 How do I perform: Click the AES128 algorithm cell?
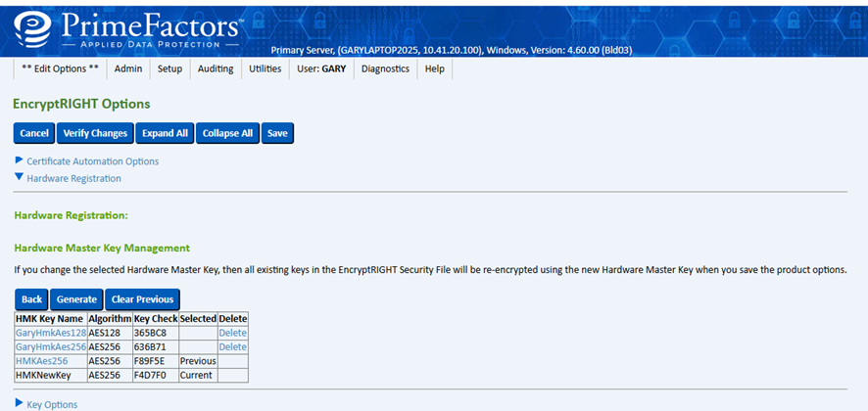click(x=110, y=333)
